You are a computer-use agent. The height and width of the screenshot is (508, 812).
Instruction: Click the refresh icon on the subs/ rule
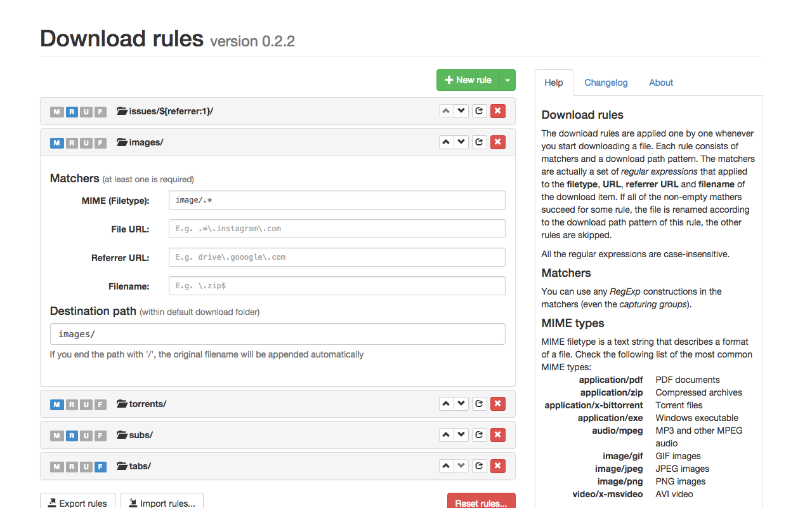[479, 435]
